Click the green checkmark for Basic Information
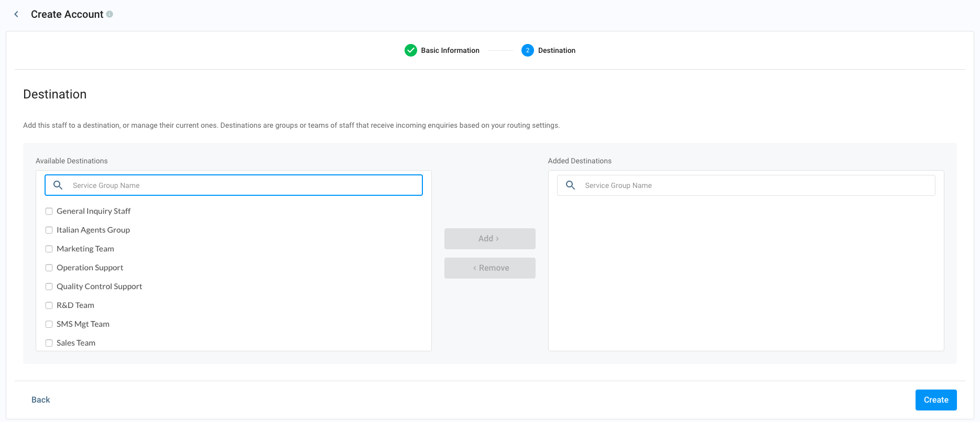This screenshot has width=980, height=422. click(411, 50)
